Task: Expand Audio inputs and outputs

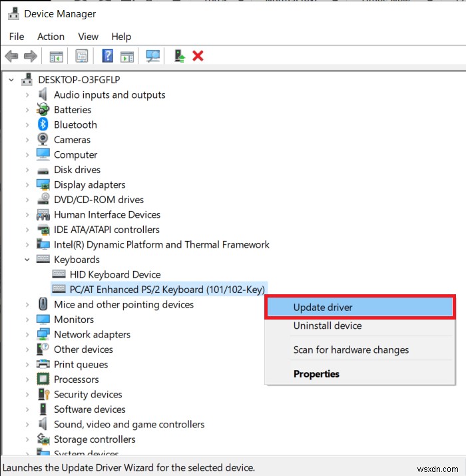Action: pos(27,95)
